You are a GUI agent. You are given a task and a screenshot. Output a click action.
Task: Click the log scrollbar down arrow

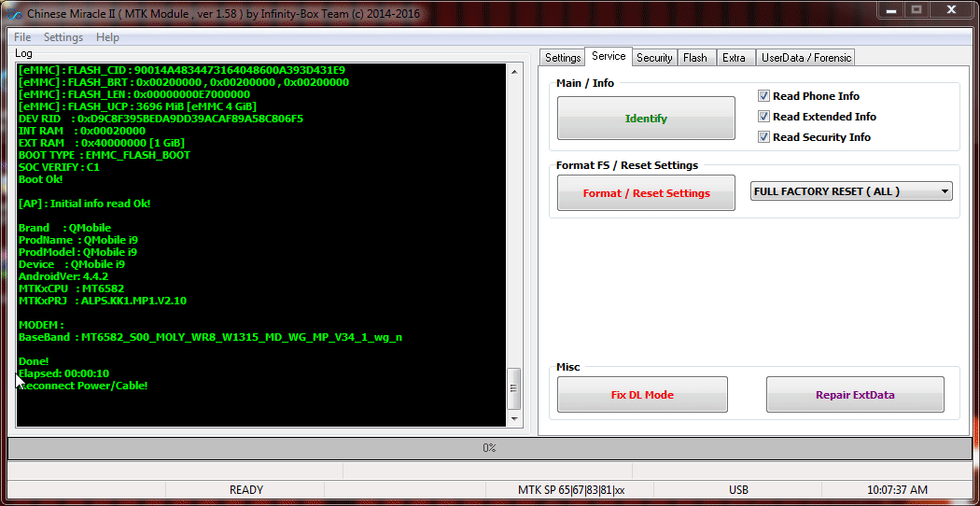513,419
